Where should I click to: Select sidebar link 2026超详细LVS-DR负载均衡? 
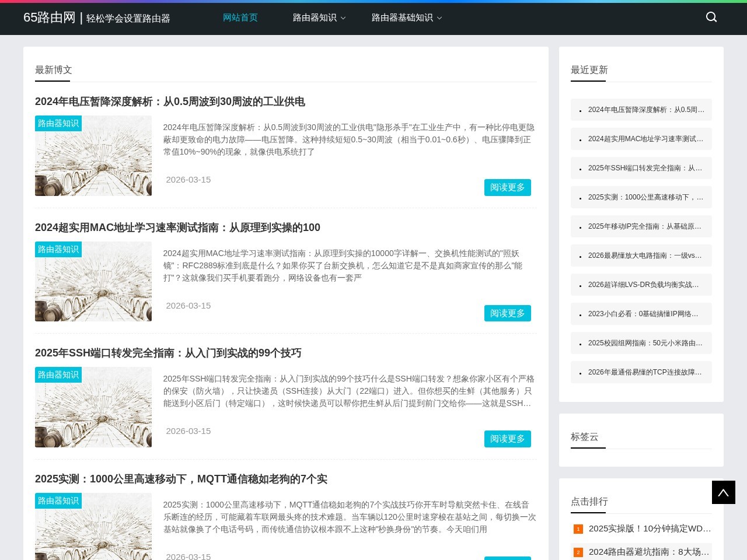643,285
